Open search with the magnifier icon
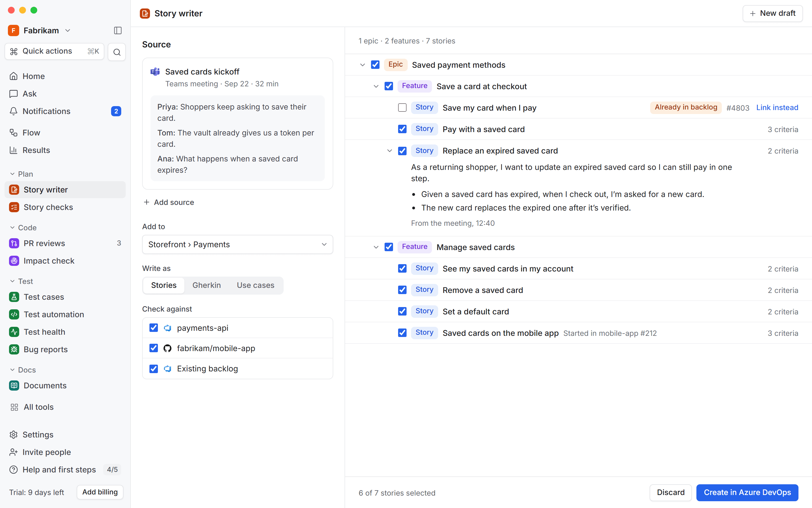812x508 pixels. 117,52
